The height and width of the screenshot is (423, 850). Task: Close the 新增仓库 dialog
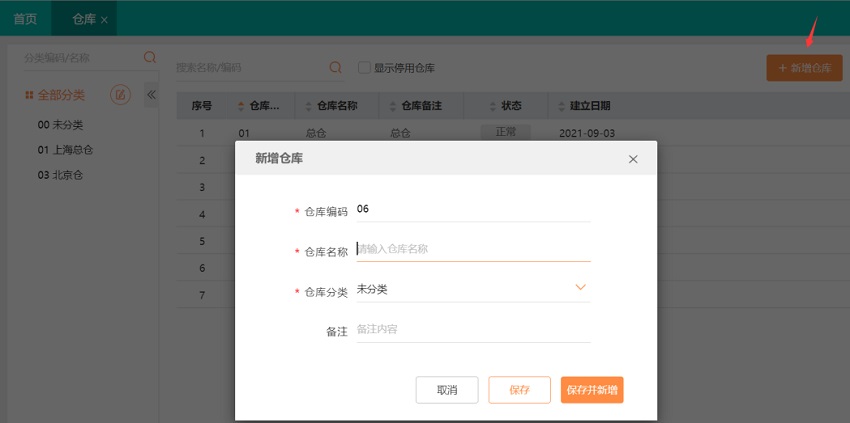tap(632, 159)
